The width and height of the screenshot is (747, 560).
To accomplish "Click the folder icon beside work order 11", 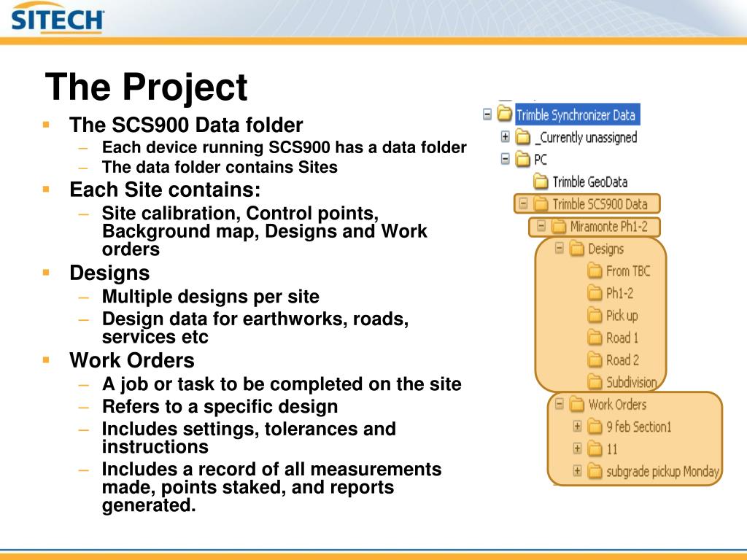I will [x=595, y=449].
